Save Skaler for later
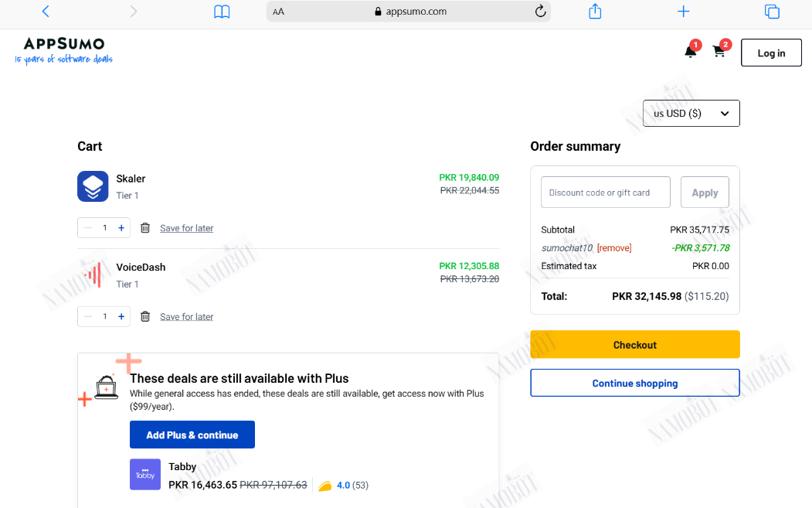 186,228
